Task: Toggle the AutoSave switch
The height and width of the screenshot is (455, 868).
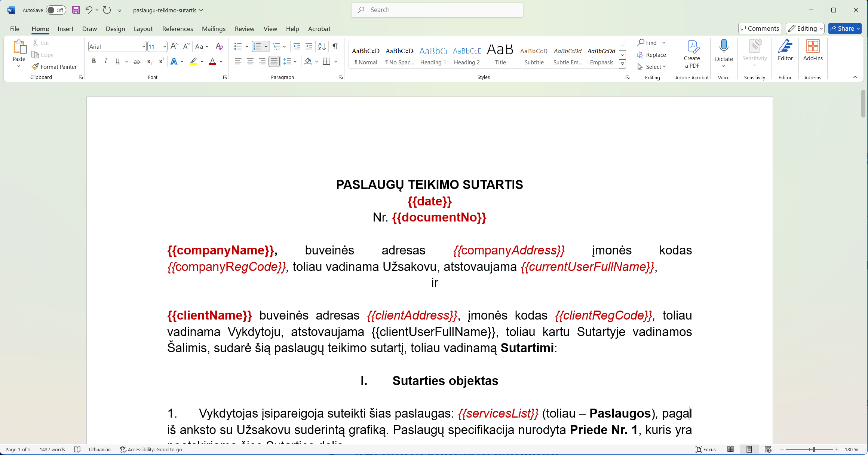Action: 56,10
